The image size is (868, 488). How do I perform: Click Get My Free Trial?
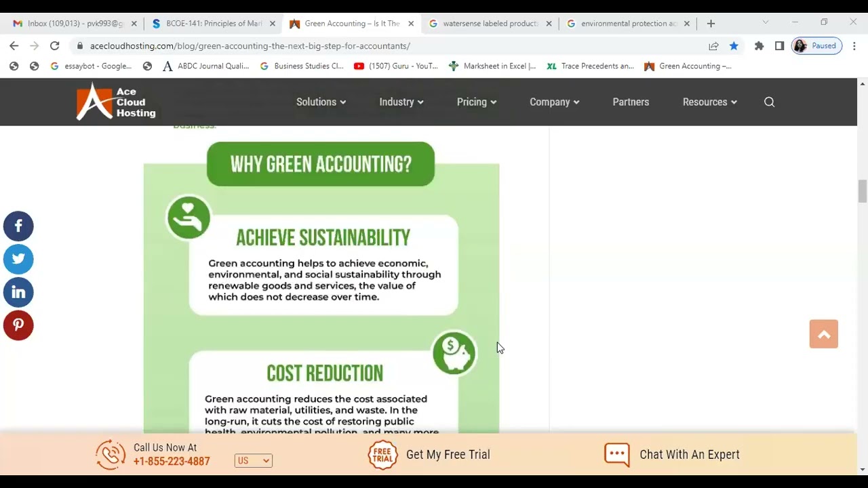point(448,455)
